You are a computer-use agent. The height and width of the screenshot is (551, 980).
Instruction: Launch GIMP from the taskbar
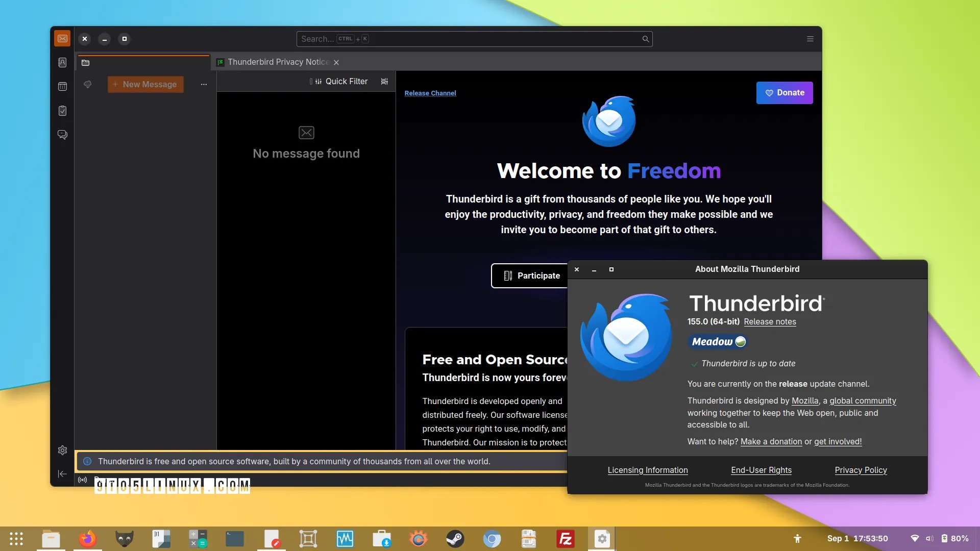point(125,539)
